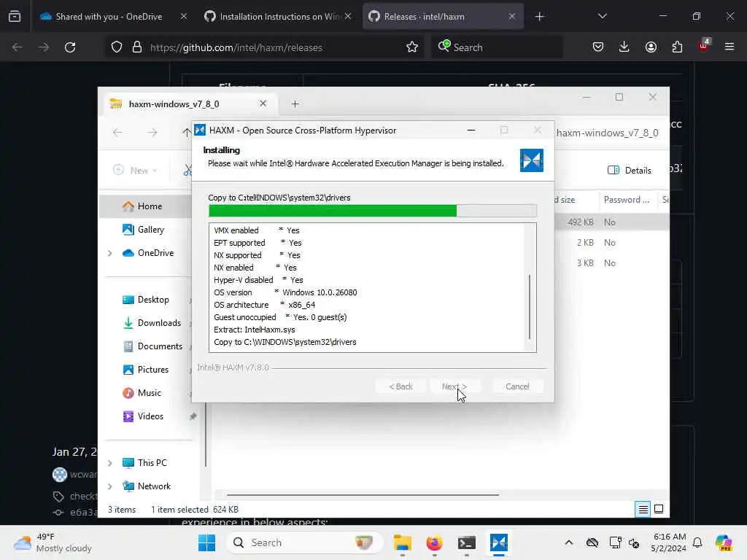
Task: Open Desktop quick access folder
Action: tap(146, 300)
